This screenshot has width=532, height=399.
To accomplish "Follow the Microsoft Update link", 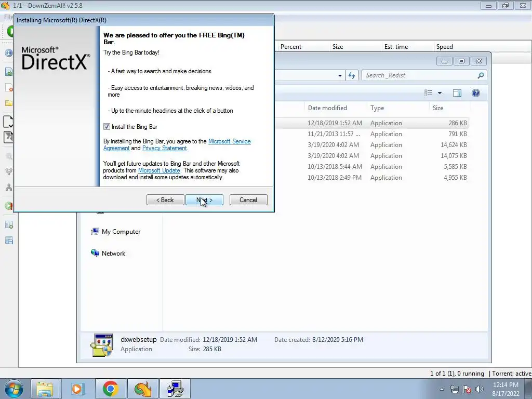I will coord(159,170).
